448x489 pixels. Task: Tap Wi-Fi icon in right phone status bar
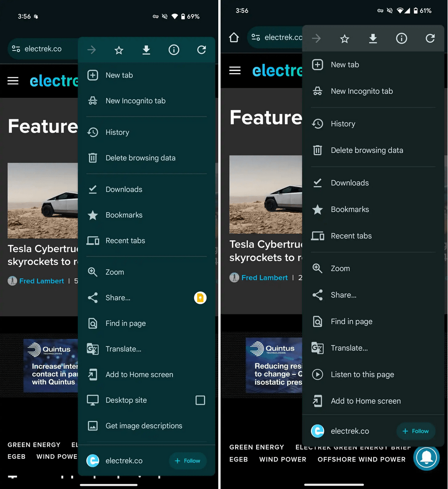pyautogui.click(x=400, y=11)
